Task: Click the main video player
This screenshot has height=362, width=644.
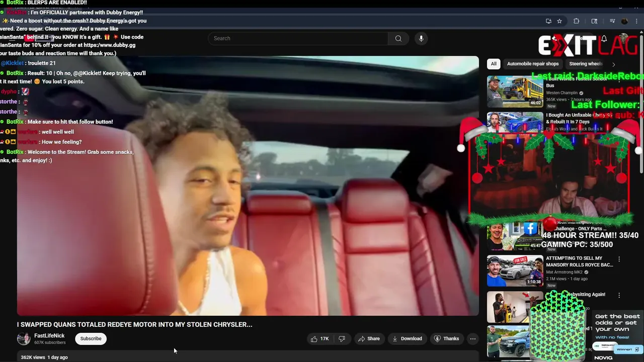Action: point(248,186)
